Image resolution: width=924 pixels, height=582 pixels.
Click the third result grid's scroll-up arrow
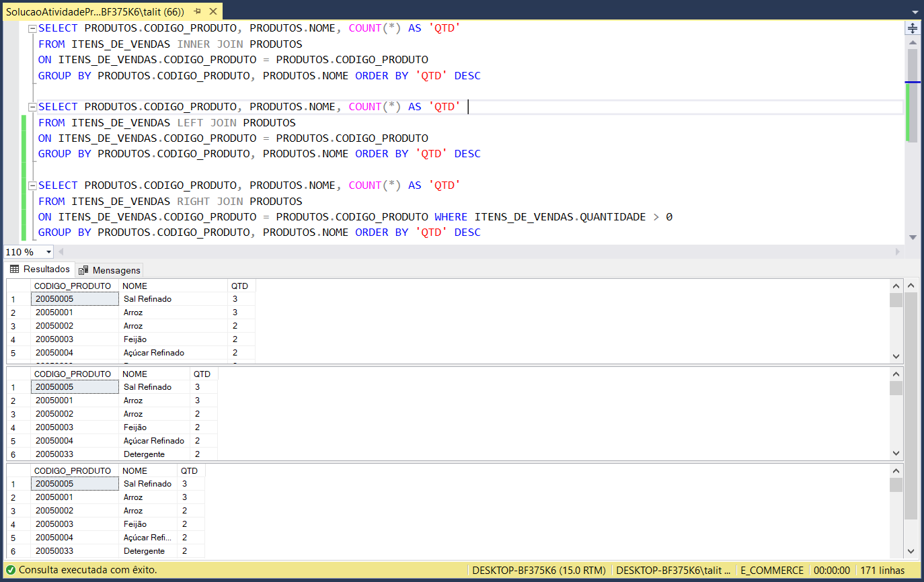coord(896,471)
